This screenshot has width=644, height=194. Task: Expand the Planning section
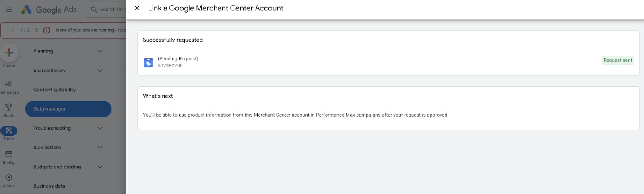tap(100, 51)
